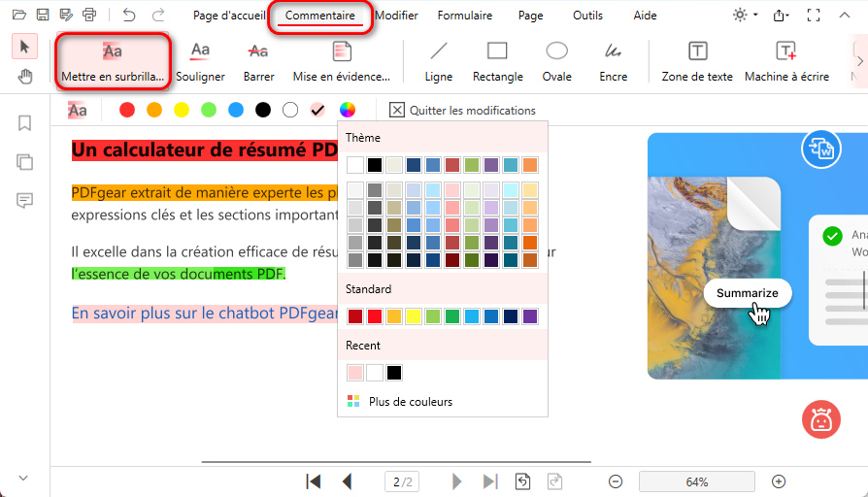The width and height of the screenshot is (868, 497).
Task: Open the share dropdown menu
Action: (x=781, y=15)
